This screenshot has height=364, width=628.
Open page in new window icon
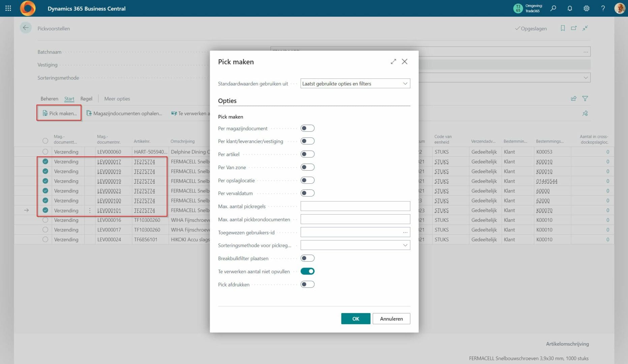(x=574, y=28)
